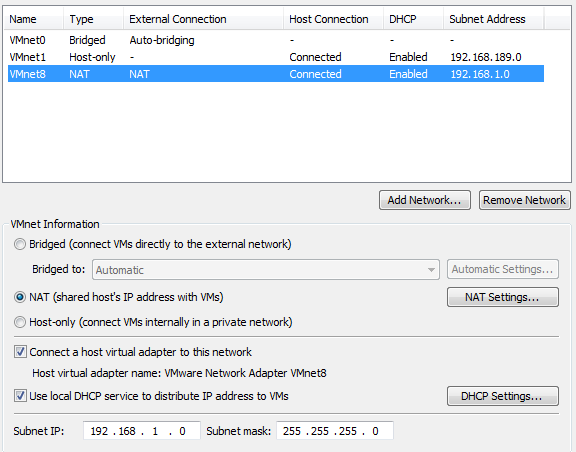Sort list by DHCP column header
This screenshot has height=452, width=576.
(413, 19)
